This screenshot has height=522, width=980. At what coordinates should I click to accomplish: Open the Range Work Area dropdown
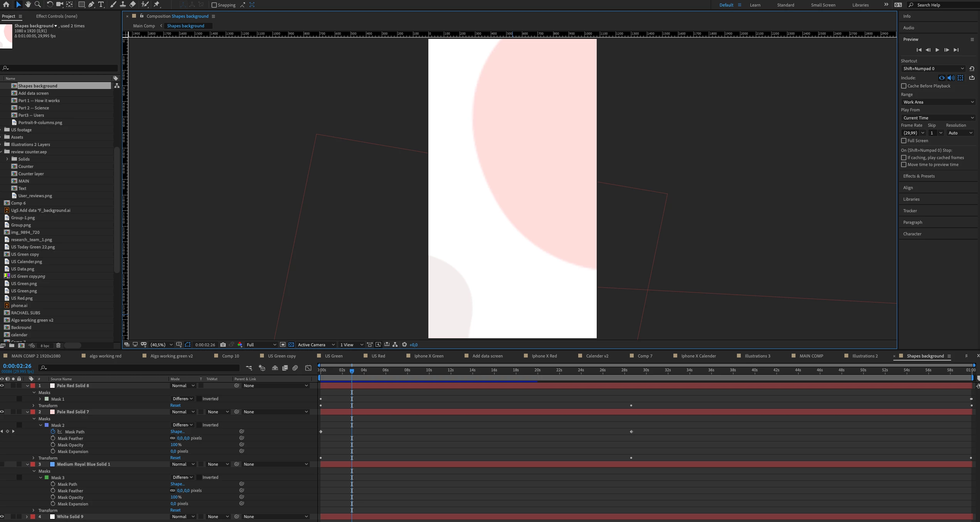[x=938, y=102]
